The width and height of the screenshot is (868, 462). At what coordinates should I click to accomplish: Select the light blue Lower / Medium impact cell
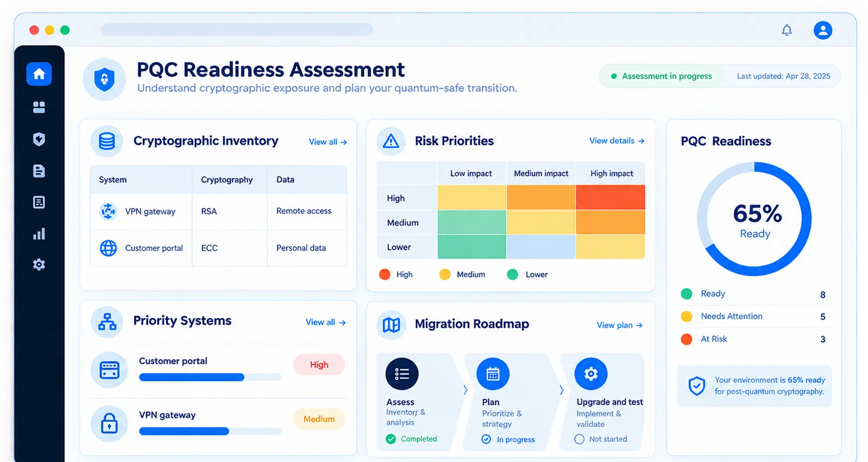(x=541, y=247)
